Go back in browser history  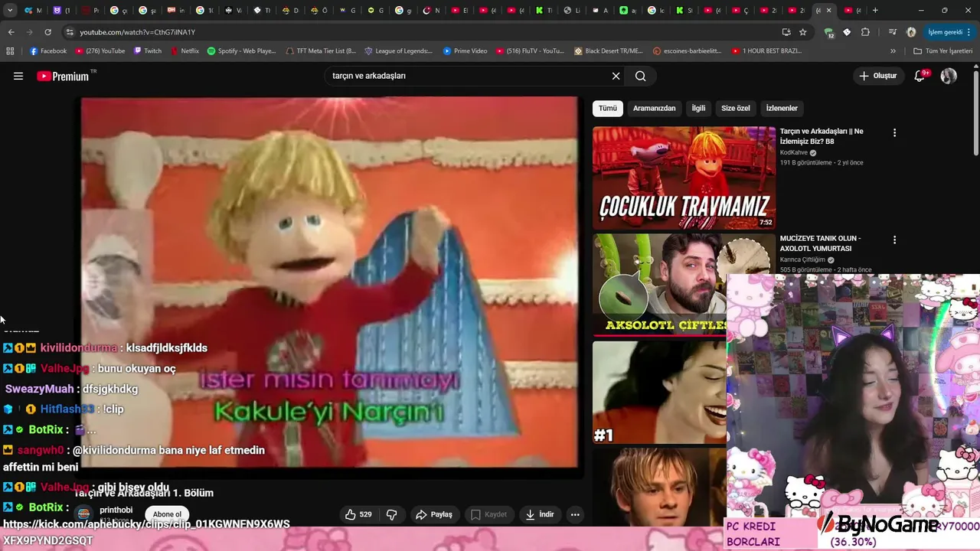11,32
